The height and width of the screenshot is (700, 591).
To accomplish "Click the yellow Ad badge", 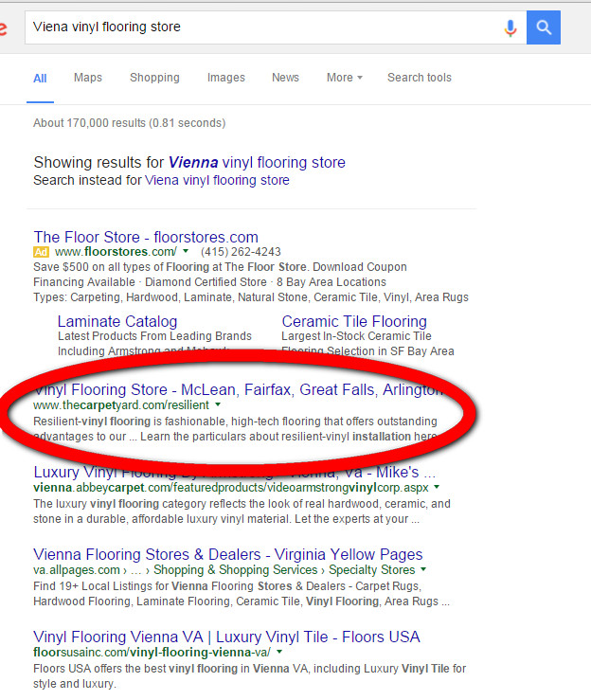I will 41,252.
